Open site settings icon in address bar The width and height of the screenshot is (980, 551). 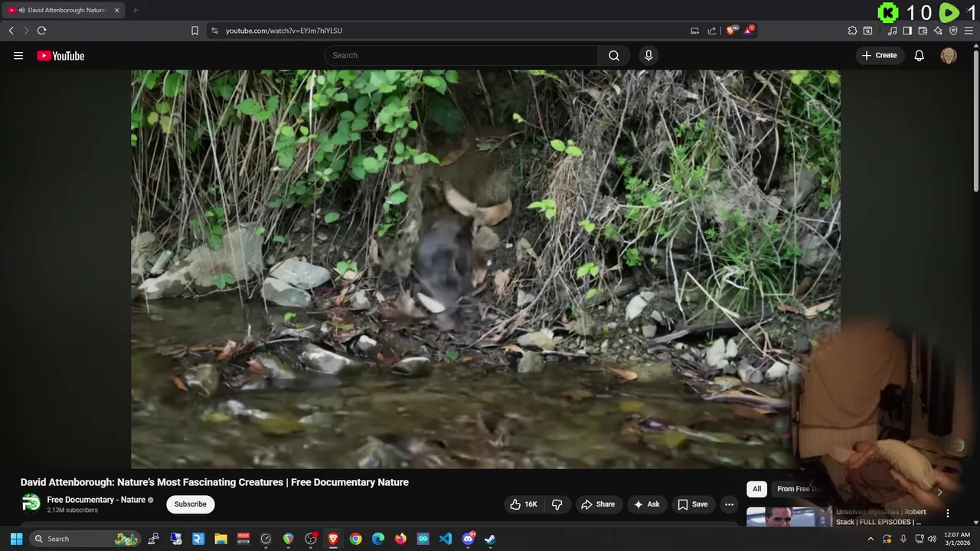(214, 31)
